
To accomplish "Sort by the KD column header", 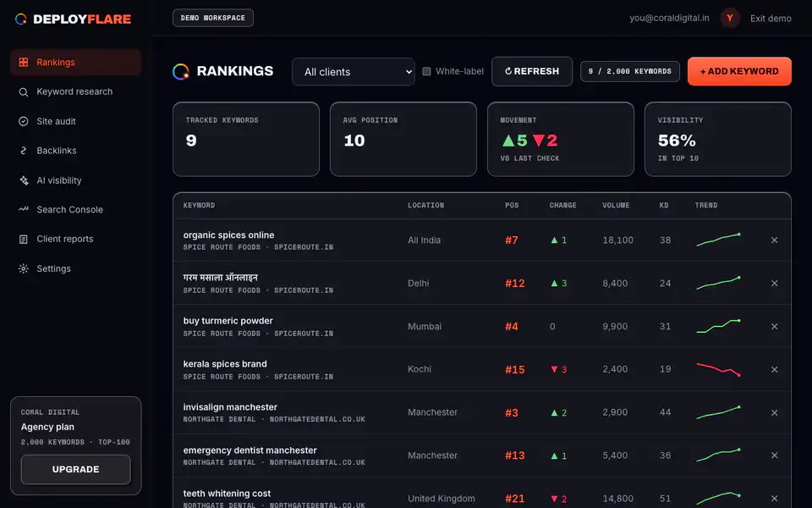I will 664,205.
